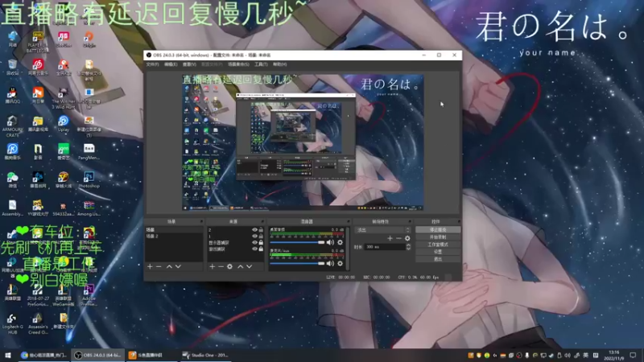This screenshot has width=644, height=362.
Task: Open the 帮助(H) Help menu
Action: [x=279, y=64]
